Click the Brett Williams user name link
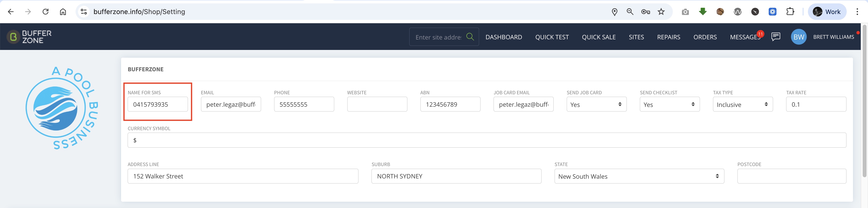 pyautogui.click(x=833, y=37)
